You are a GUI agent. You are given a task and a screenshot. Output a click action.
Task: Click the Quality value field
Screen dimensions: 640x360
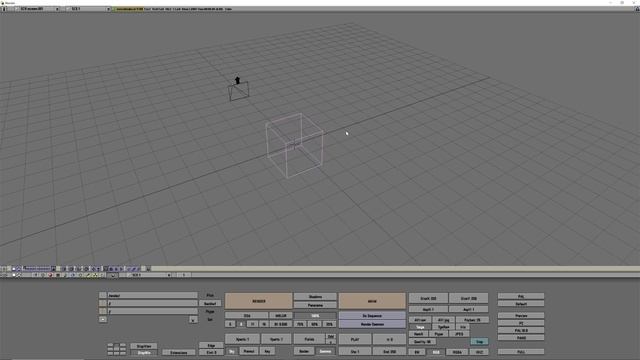422,341
